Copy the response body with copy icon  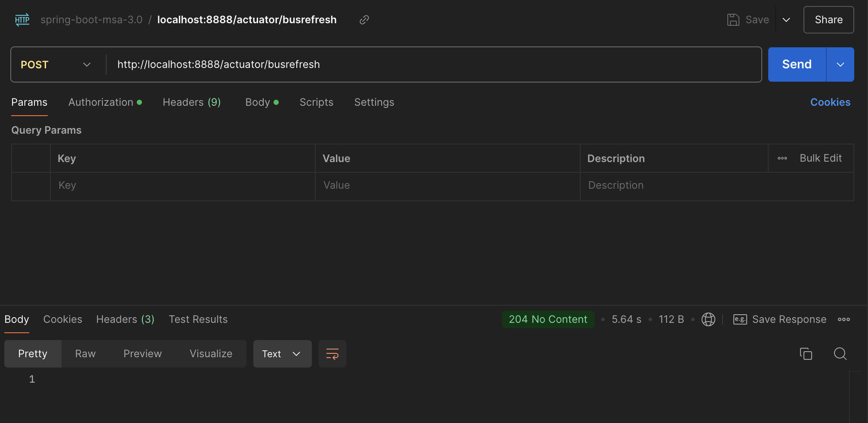[806, 354]
